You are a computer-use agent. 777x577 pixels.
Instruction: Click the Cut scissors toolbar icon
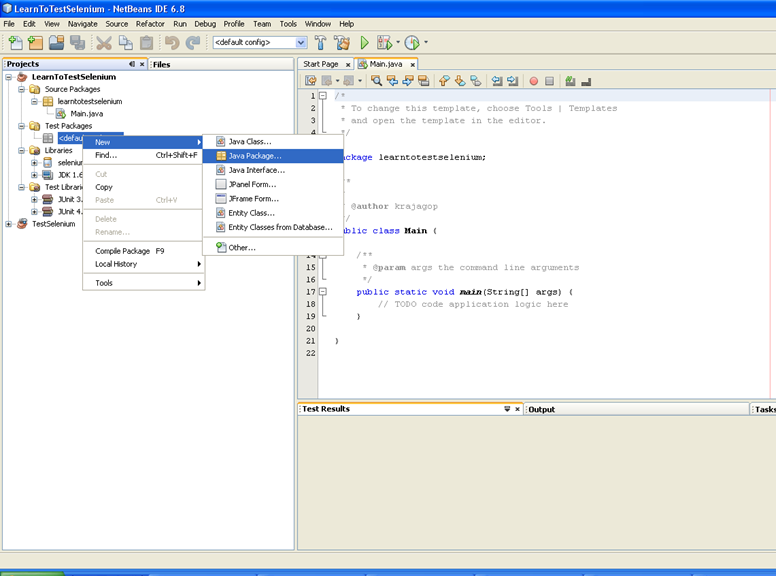coord(104,43)
